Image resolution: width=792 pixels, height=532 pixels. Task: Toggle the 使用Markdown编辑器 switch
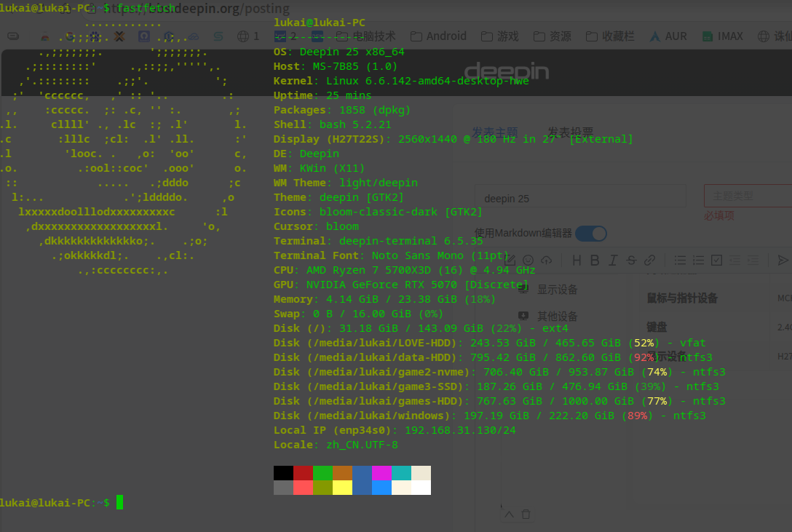591,234
